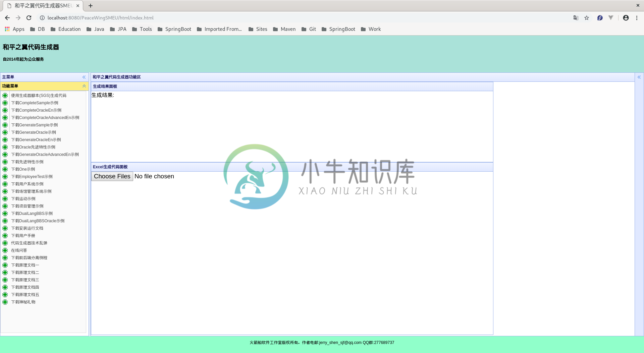Open the 下载原理文档二 menu item
Screen dimensions: 644x353
[x=25, y=273]
